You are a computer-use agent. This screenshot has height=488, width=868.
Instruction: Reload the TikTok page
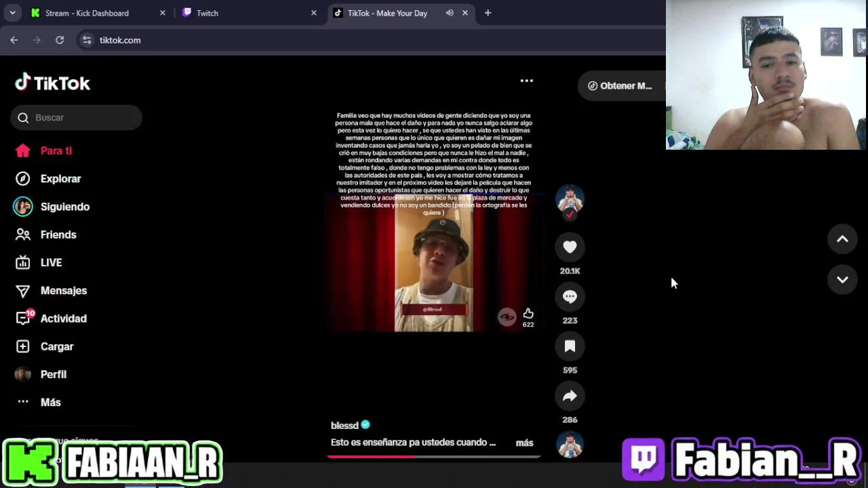(60, 40)
